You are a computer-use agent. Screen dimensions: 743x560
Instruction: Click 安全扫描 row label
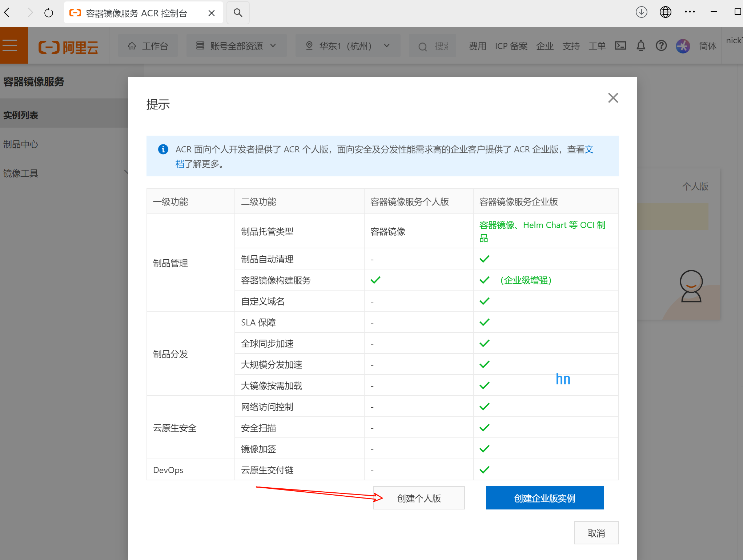click(x=258, y=428)
